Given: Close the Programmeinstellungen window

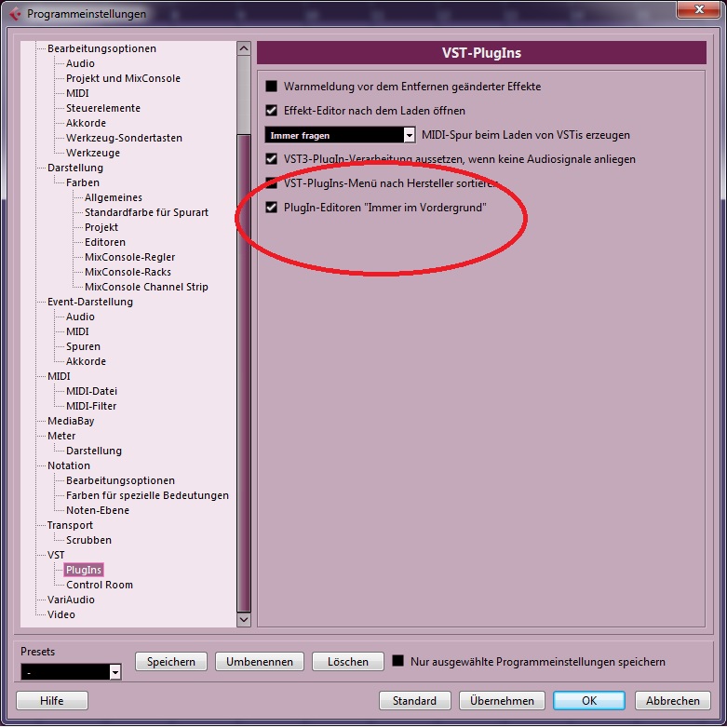Looking at the screenshot, I should point(699,9).
